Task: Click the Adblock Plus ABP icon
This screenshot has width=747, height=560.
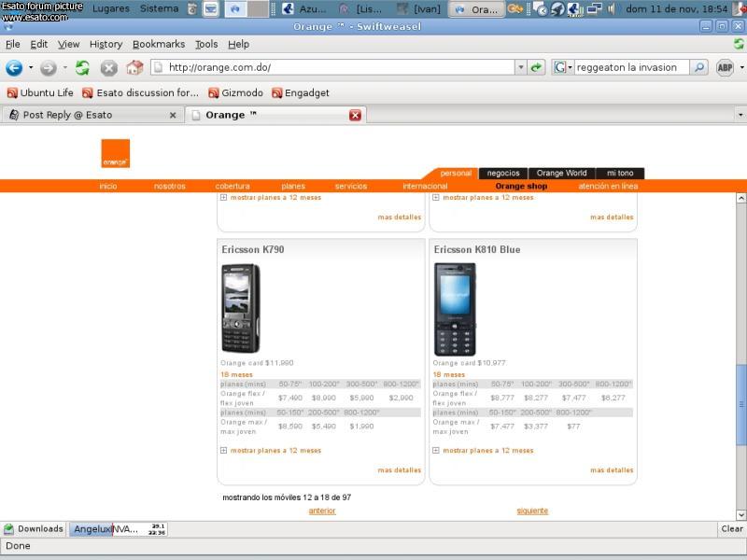Action: tap(725, 67)
